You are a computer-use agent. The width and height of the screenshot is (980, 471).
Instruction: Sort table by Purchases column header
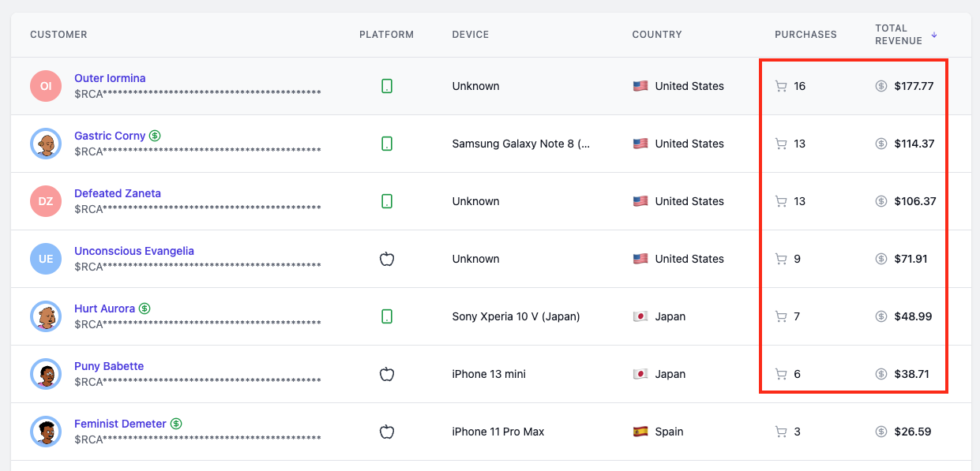805,35
